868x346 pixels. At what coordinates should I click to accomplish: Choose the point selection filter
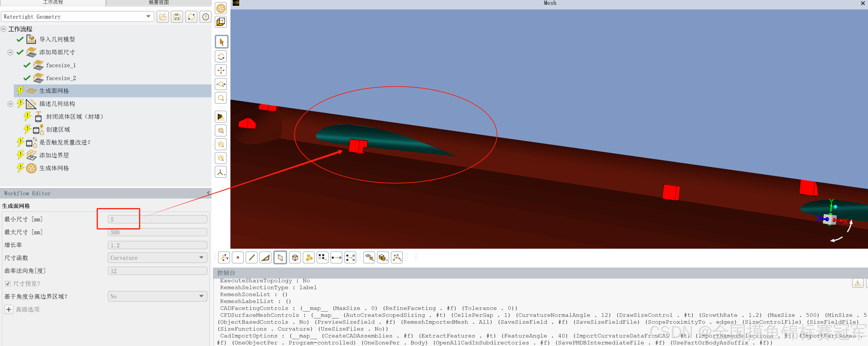(238, 258)
